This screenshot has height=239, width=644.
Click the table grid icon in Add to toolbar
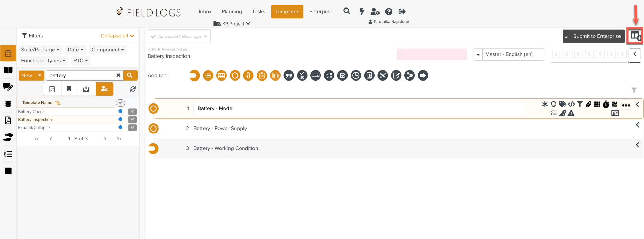221,76
